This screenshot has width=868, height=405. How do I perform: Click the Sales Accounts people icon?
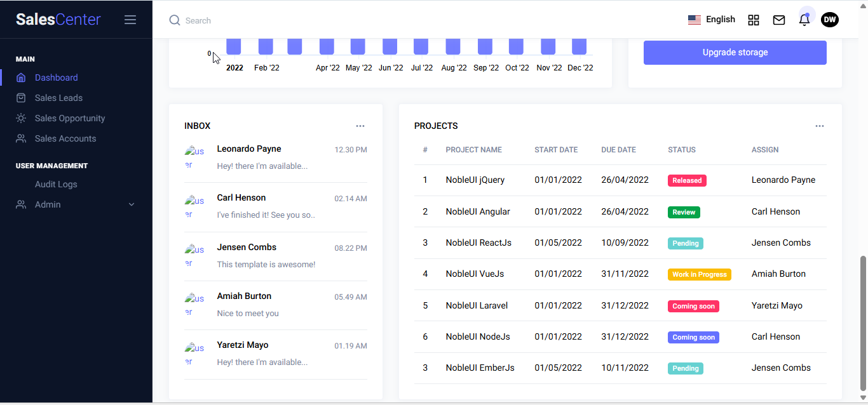[x=21, y=138]
